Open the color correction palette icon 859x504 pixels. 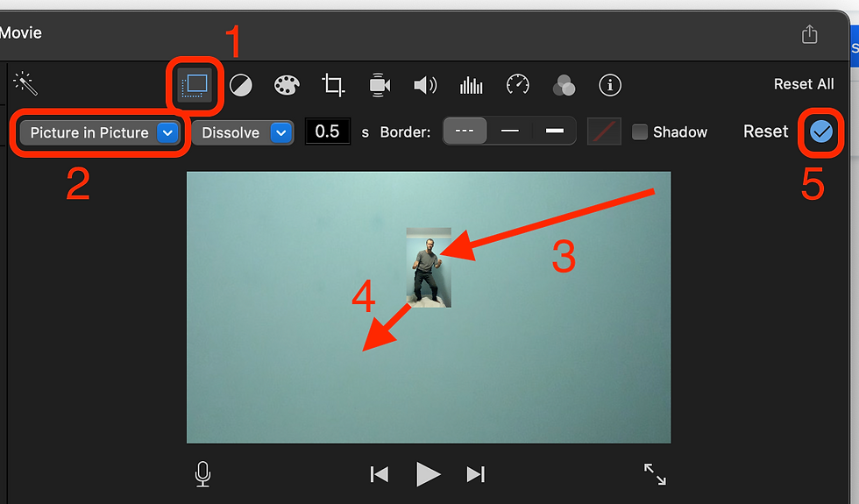287,86
